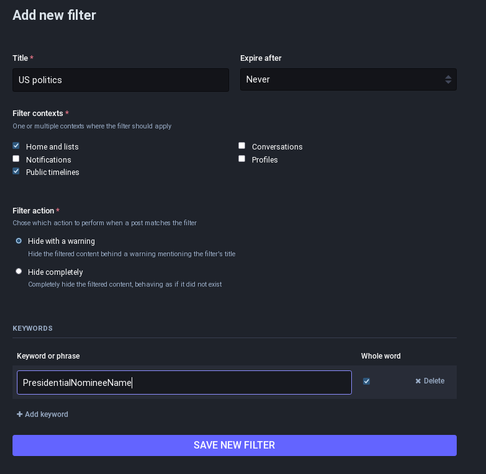Click the Conversations label text

[277, 147]
